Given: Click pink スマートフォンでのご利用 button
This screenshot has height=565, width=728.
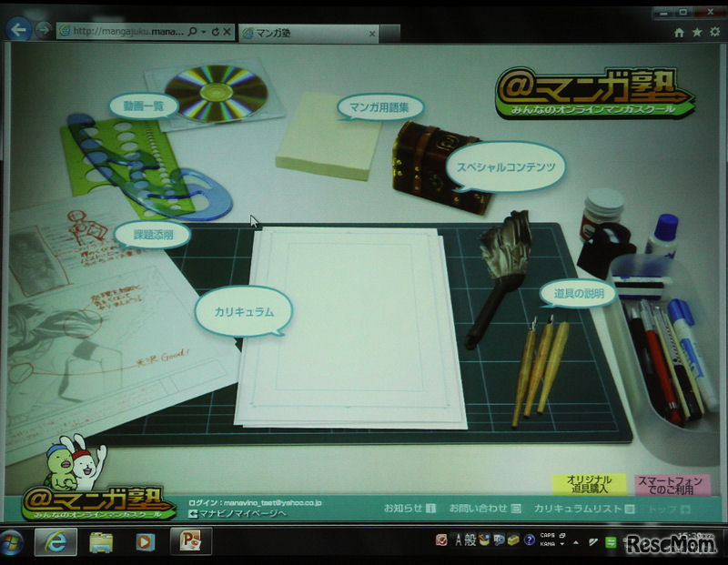Looking at the screenshot, I should point(672,485).
